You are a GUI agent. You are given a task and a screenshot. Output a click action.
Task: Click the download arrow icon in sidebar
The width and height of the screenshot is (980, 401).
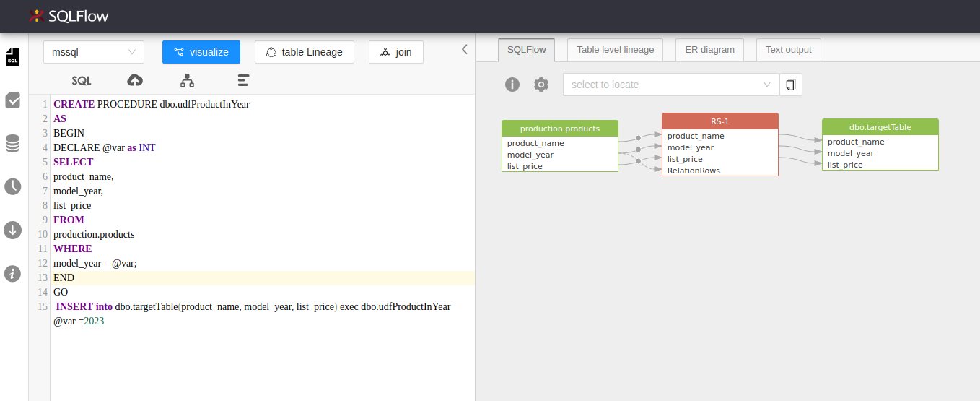(12, 230)
